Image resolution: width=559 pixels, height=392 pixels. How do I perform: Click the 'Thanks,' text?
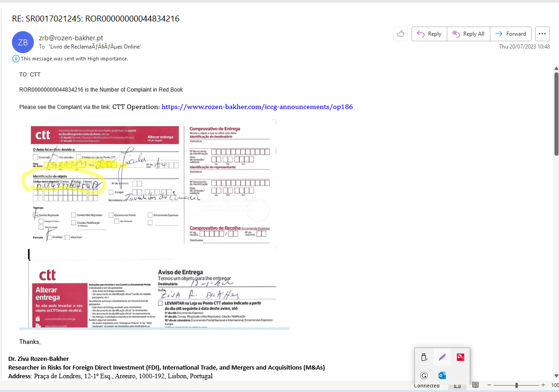pyautogui.click(x=30, y=342)
